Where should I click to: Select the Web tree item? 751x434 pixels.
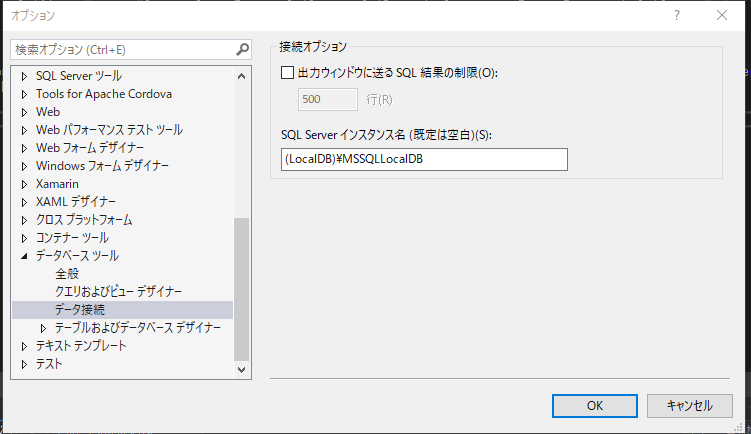(48, 112)
